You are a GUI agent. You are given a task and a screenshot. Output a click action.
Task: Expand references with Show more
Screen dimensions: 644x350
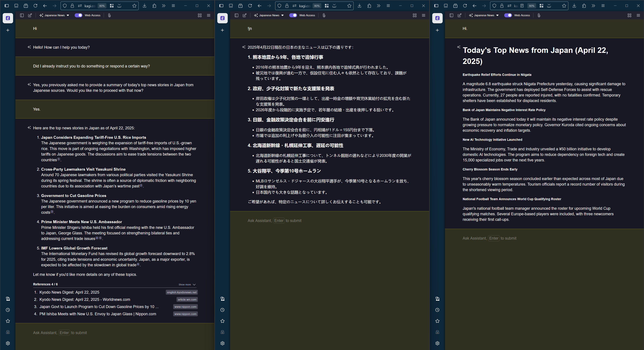click(187, 285)
